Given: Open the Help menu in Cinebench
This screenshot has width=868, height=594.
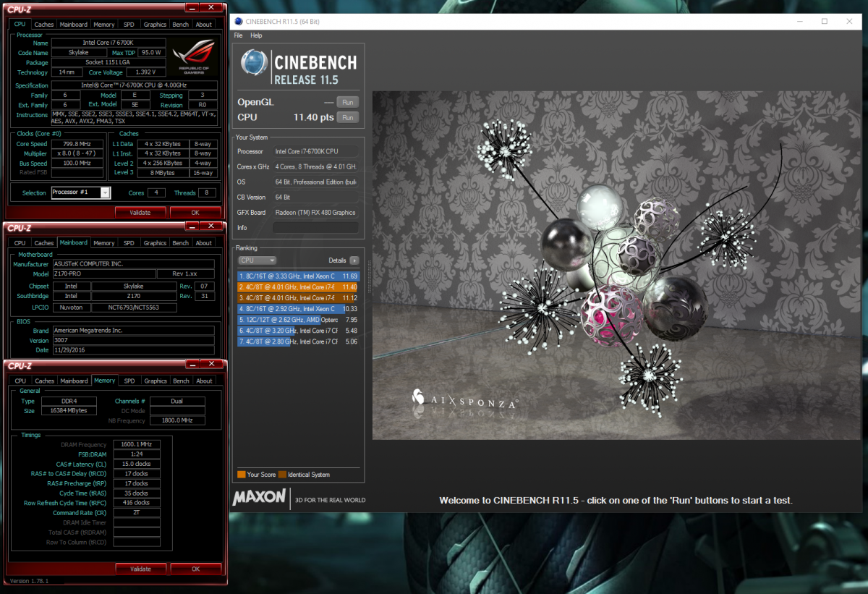Looking at the screenshot, I should pyautogui.click(x=256, y=35).
